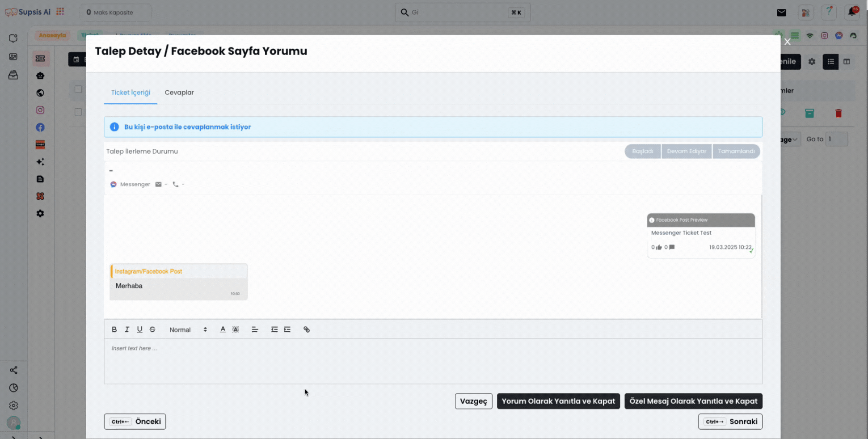Open the gear icon in the sidebar
This screenshot has width=868, height=439.
[x=40, y=214]
